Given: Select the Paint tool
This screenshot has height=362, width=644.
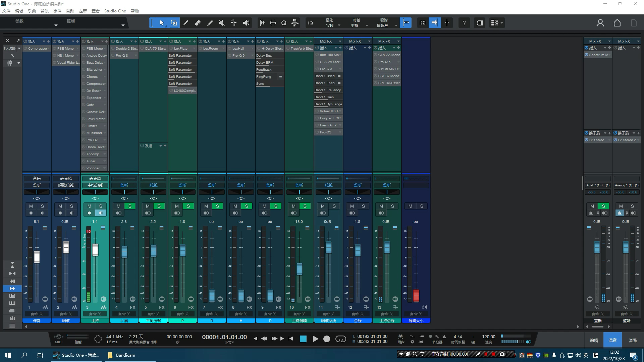Looking at the screenshot, I should (210, 23).
